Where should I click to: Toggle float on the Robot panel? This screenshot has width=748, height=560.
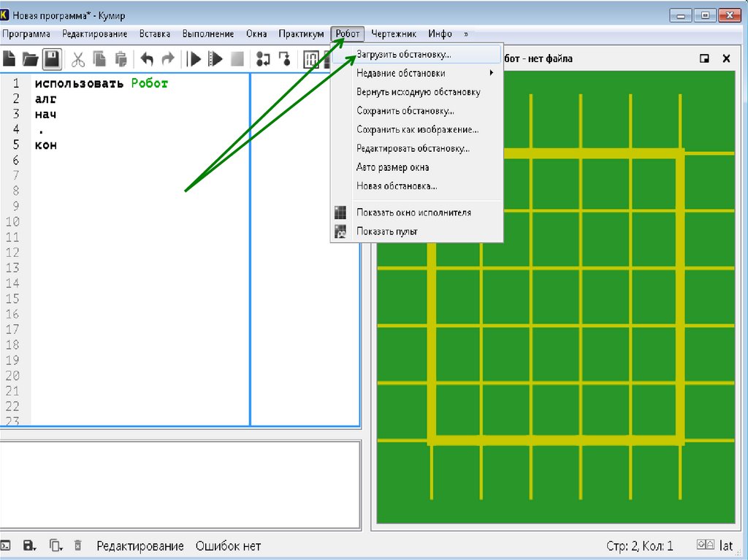click(704, 59)
